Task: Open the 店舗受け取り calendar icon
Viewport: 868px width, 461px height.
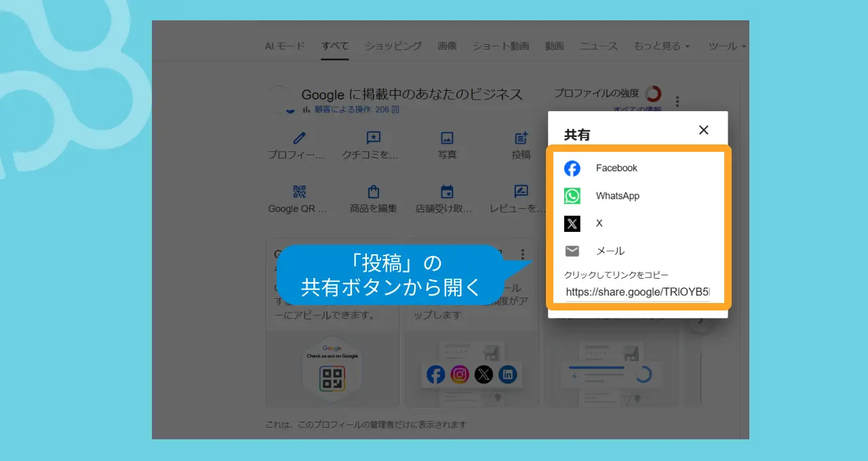Action: point(447,191)
